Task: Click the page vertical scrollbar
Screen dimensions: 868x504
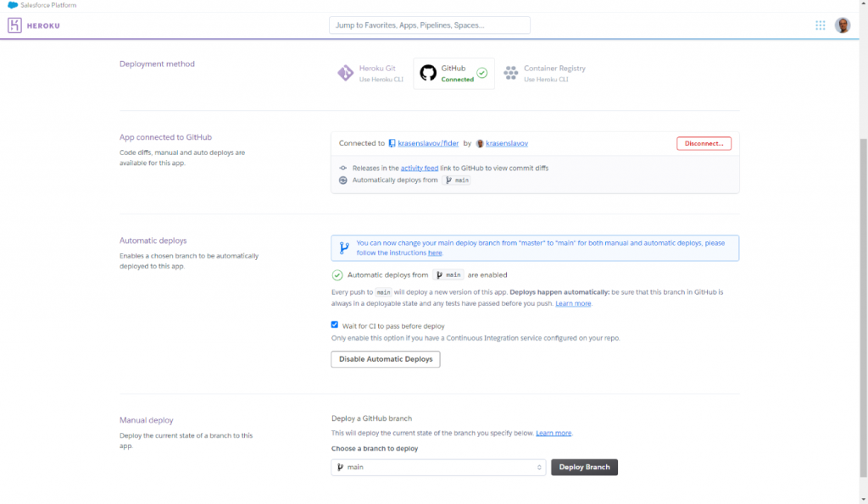Action: click(x=863, y=254)
